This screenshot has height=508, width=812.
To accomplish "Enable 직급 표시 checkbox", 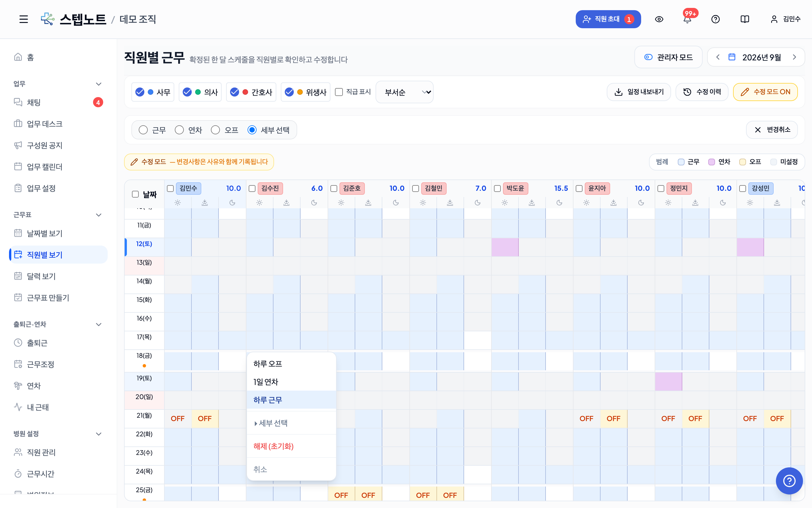I will (339, 92).
